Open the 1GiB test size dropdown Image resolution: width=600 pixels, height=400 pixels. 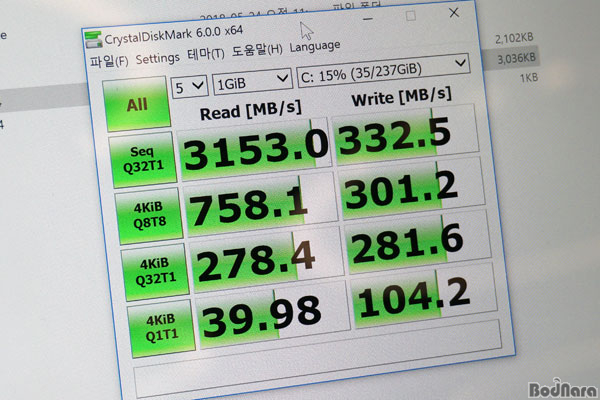pos(252,81)
